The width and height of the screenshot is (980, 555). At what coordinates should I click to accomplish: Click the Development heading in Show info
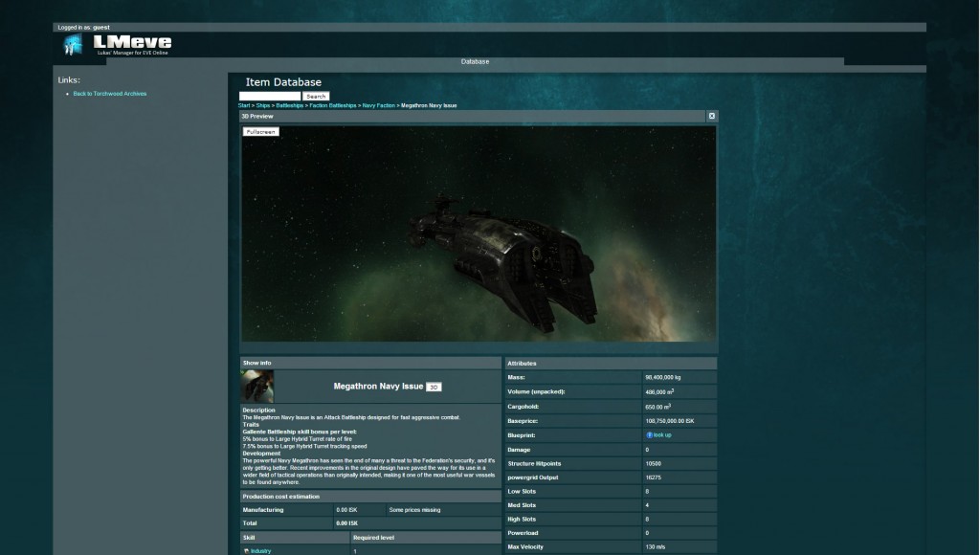pyautogui.click(x=261, y=454)
